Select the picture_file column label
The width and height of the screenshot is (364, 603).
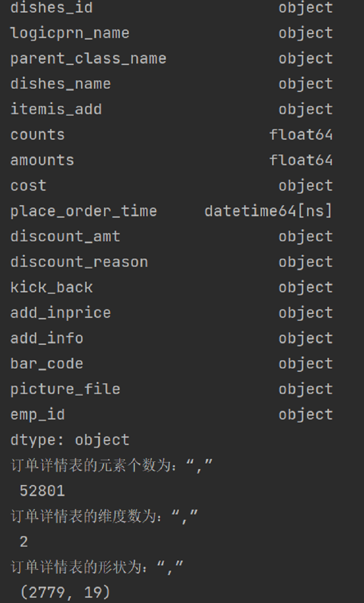pos(65,389)
